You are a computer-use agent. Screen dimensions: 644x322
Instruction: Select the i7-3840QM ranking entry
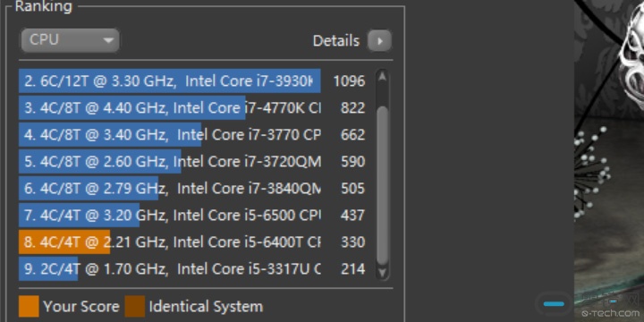click(x=192, y=189)
